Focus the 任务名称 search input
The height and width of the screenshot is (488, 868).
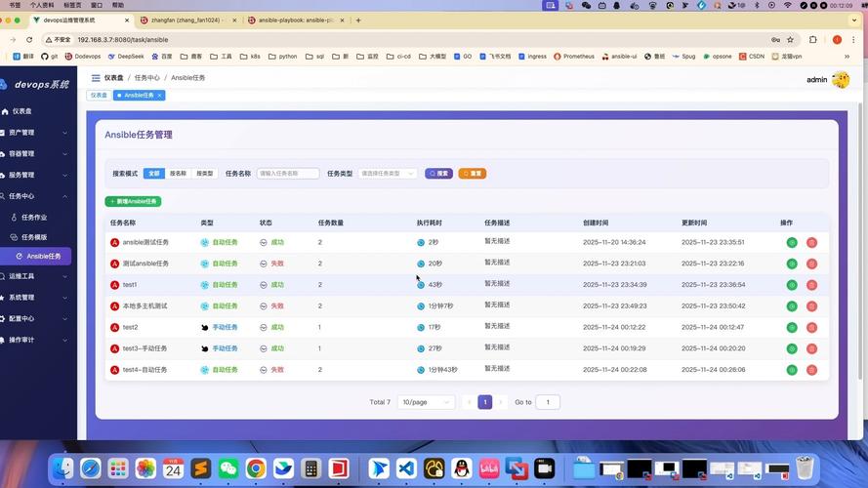pos(288,174)
